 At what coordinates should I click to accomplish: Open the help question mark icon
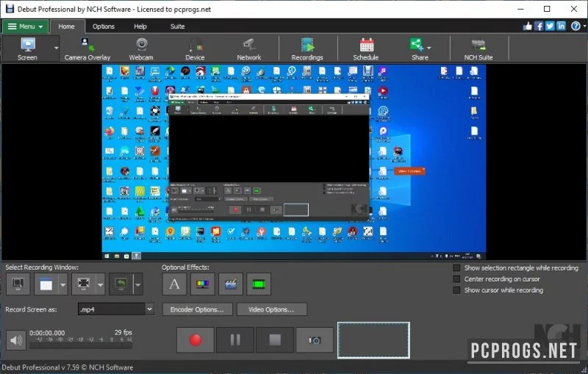(576, 26)
